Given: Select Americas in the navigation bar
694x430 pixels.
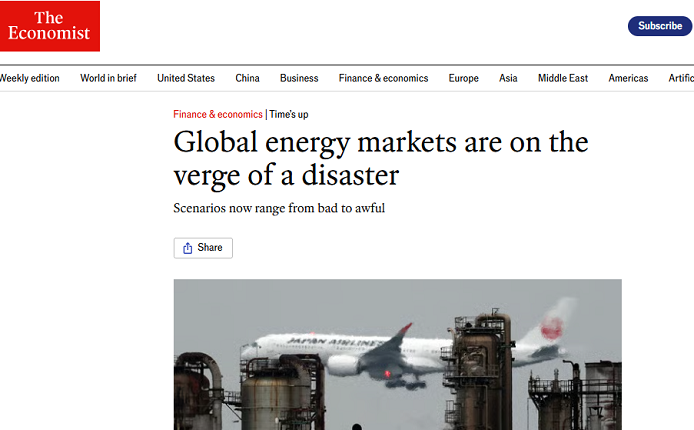Looking at the screenshot, I should point(628,78).
